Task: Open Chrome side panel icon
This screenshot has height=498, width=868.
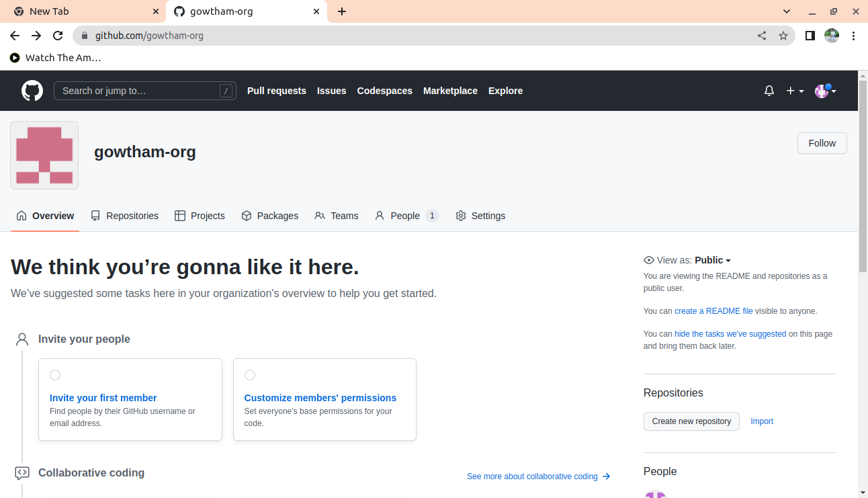Action: pos(810,36)
